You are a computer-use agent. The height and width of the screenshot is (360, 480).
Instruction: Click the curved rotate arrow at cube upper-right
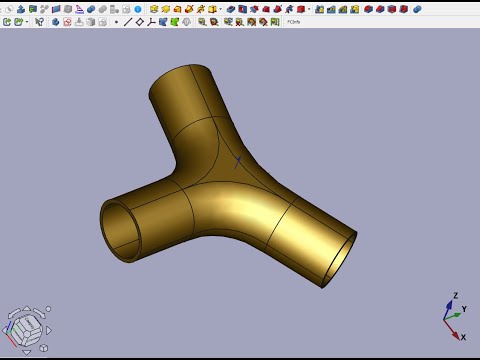tap(39, 313)
